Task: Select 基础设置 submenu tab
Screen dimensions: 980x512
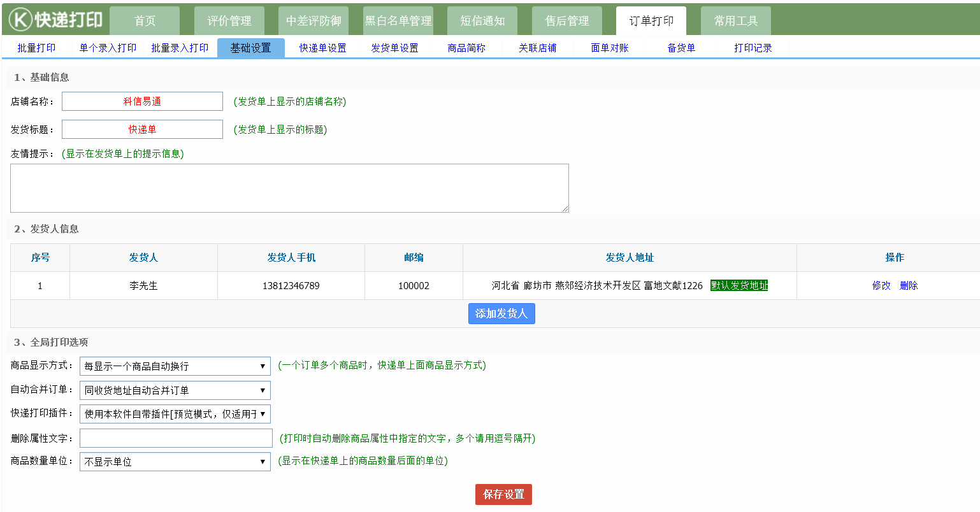Action: pyautogui.click(x=251, y=48)
